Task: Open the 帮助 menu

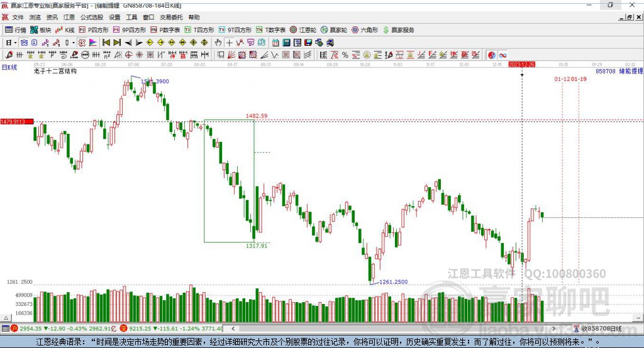Action: pos(194,17)
